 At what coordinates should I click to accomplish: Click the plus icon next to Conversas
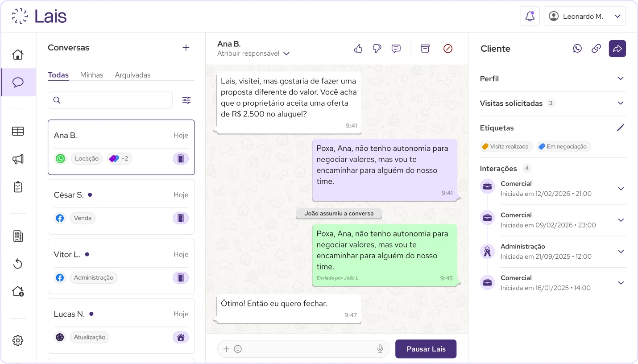(x=186, y=48)
